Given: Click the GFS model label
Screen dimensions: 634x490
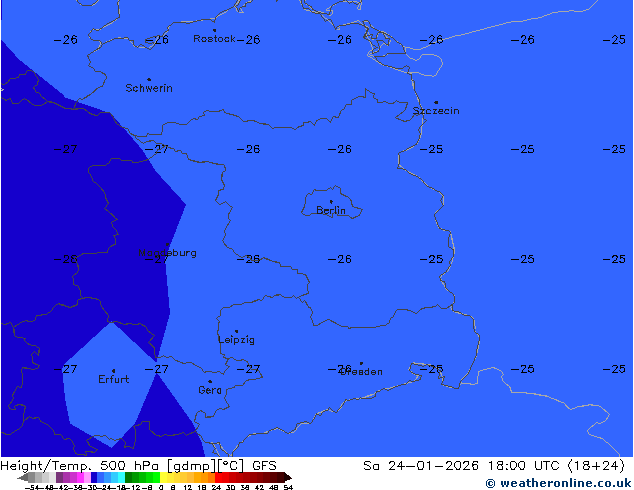Looking at the screenshot, I should pos(264,466).
